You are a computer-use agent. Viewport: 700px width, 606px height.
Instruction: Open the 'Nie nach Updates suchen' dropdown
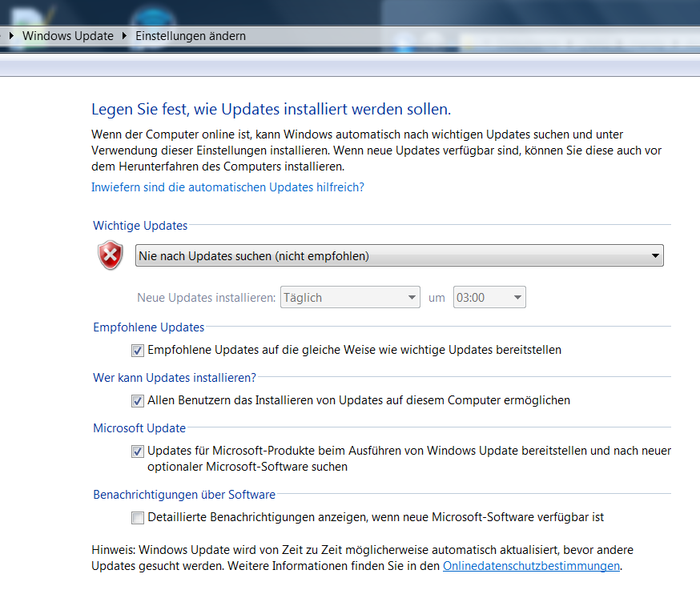[399, 255]
